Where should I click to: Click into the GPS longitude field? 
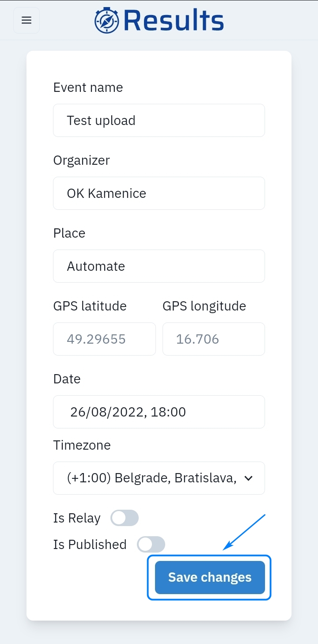214,339
